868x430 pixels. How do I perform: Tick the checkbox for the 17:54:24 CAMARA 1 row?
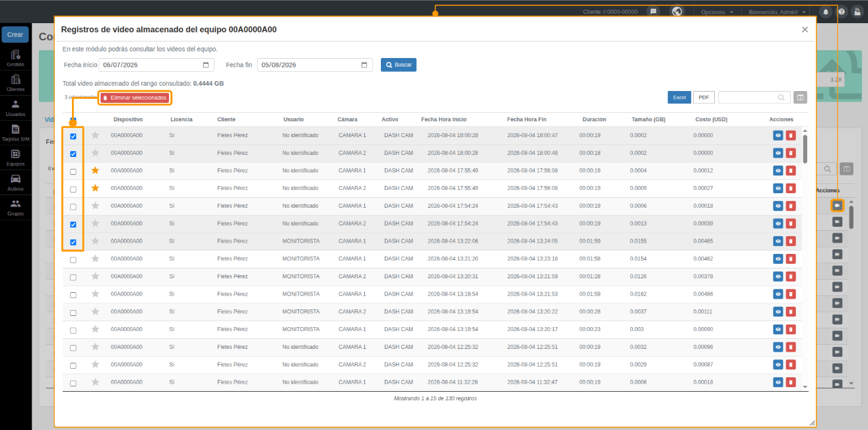click(x=73, y=206)
